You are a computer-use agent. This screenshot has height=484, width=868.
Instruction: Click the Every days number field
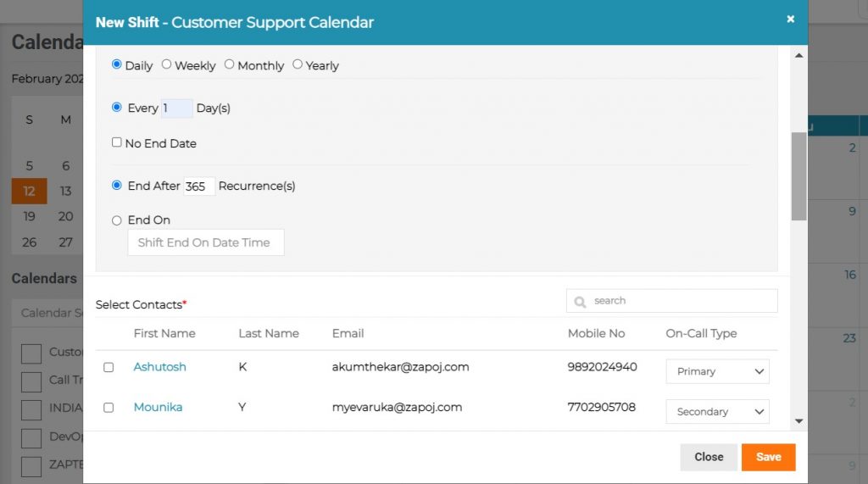[x=176, y=108]
